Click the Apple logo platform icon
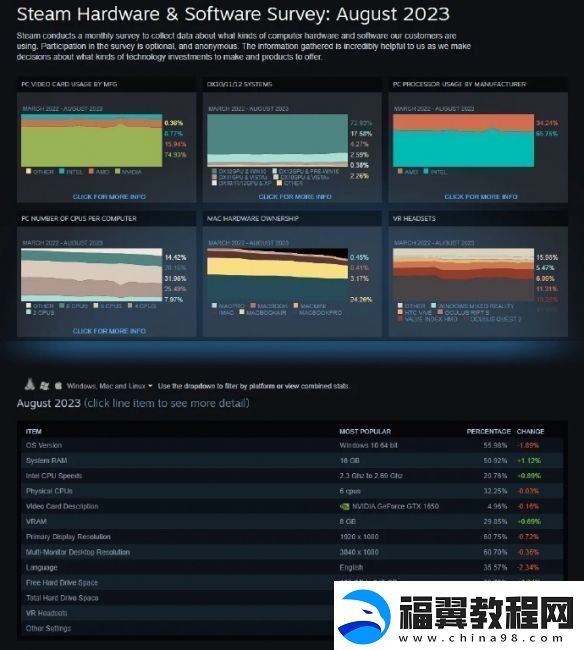 58,386
